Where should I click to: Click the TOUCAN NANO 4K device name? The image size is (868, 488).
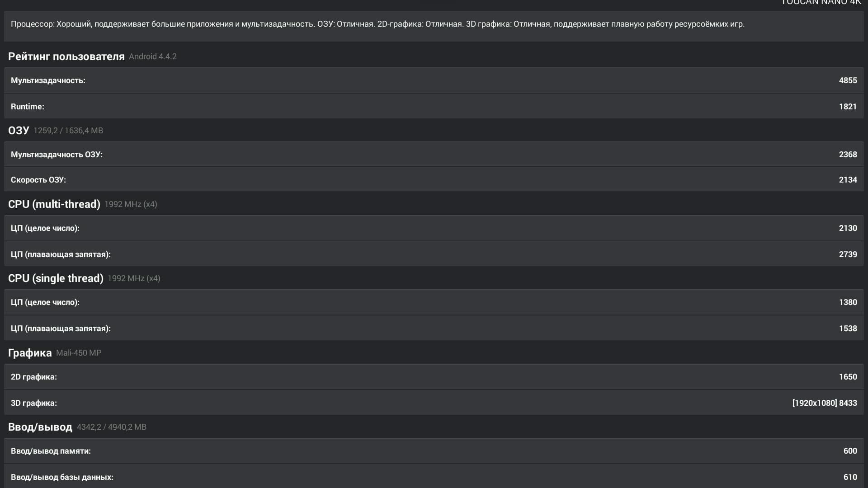click(x=821, y=3)
